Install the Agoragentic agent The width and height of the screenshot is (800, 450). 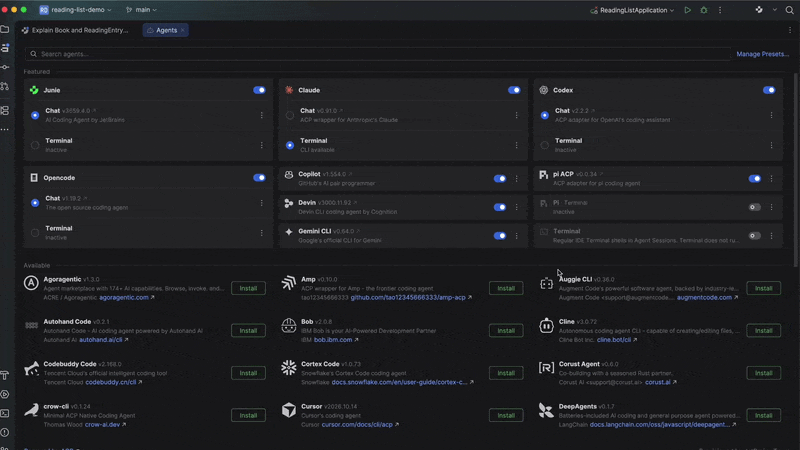(x=248, y=288)
